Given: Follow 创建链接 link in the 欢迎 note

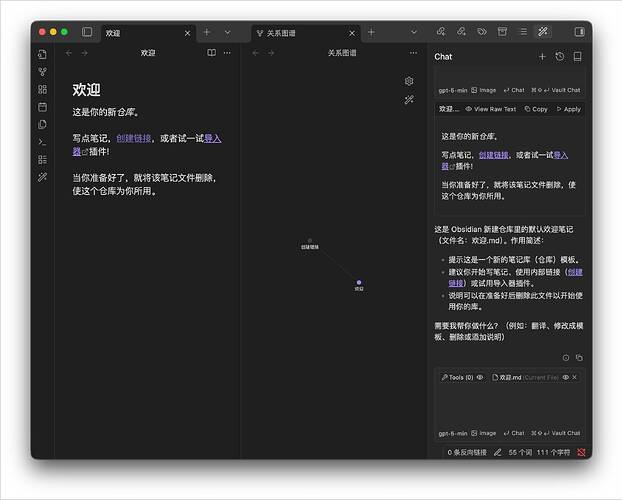Looking at the screenshot, I should point(133,138).
